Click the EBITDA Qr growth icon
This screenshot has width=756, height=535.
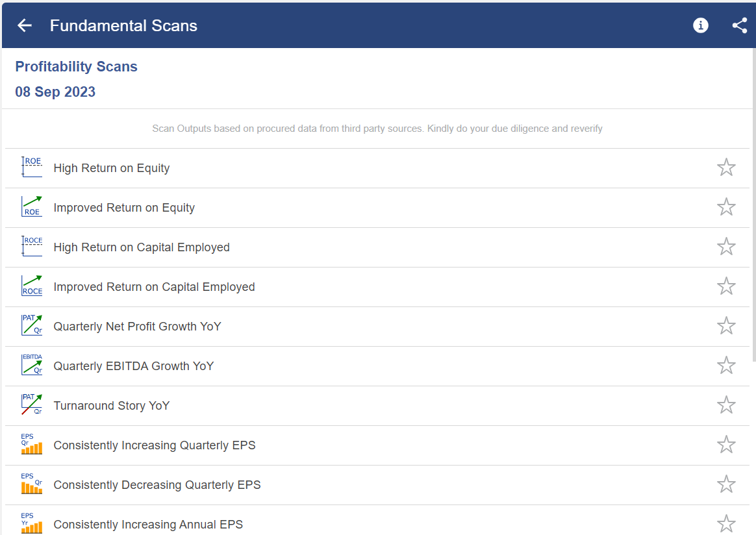[32, 365]
